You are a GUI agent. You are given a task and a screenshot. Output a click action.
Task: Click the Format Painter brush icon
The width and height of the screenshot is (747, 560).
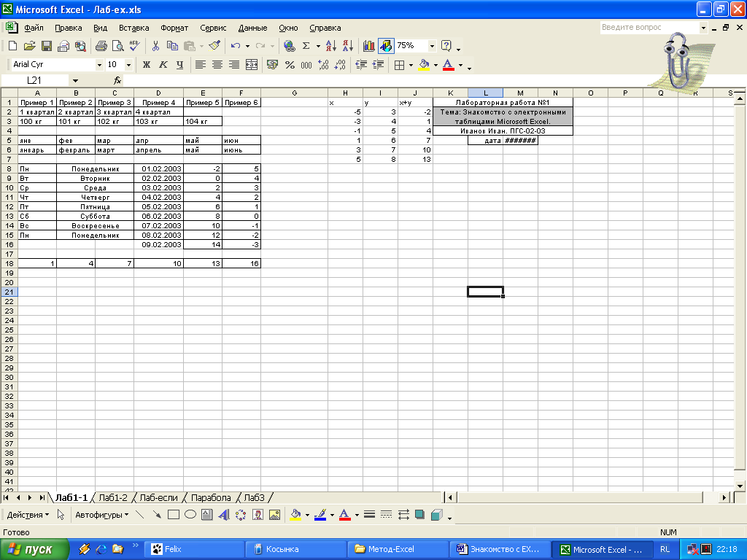[215, 46]
